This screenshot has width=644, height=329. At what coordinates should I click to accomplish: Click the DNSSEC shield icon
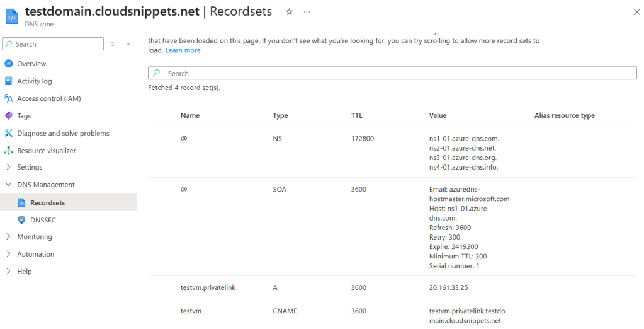coord(21,220)
